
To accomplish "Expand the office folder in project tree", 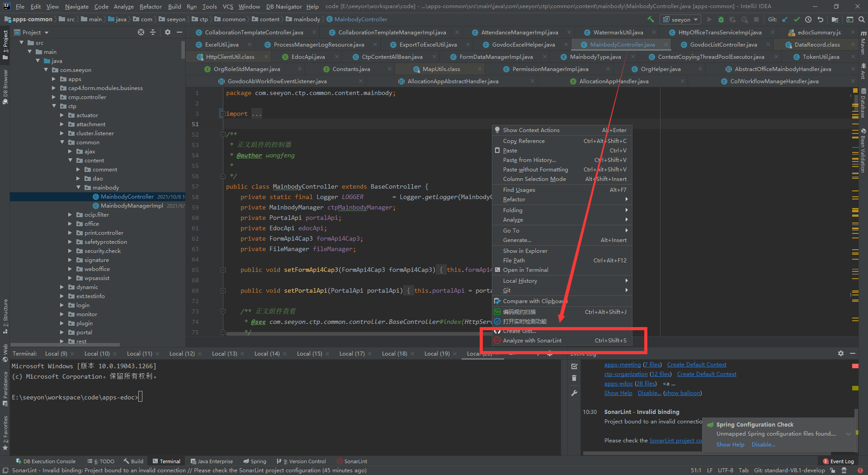I will (x=70, y=224).
